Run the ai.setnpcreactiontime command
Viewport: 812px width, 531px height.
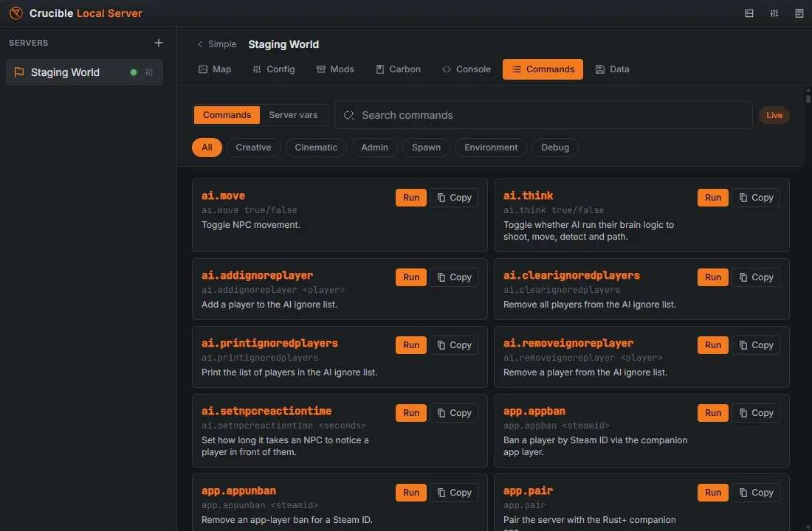(x=411, y=412)
